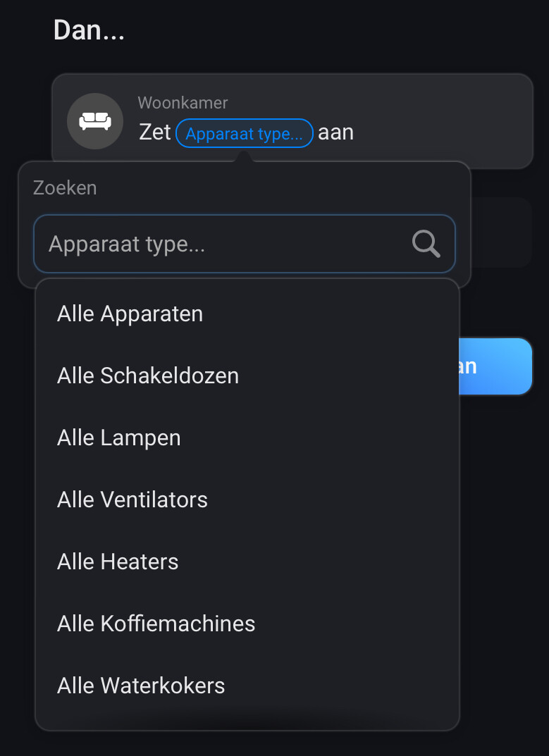This screenshot has width=549, height=756.
Task: Pick 'Alle Waterkokers' at the list bottom
Action: click(x=141, y=686)
